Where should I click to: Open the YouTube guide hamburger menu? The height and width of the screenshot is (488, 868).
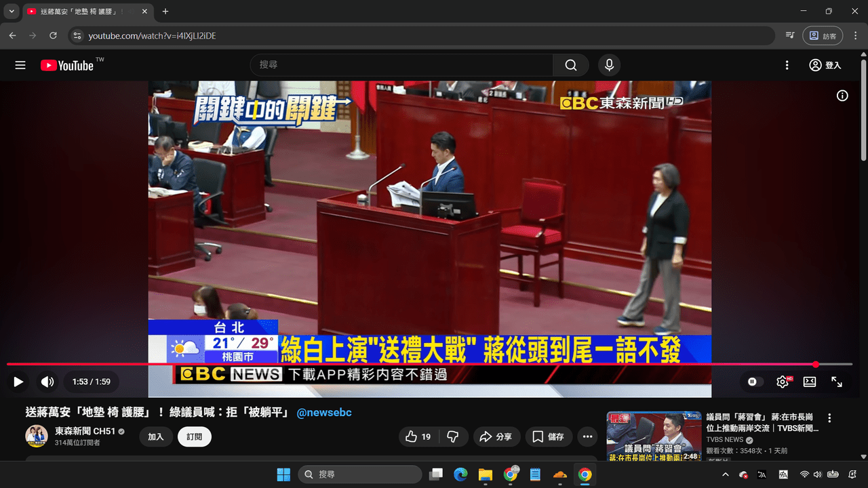coord(20,65)
